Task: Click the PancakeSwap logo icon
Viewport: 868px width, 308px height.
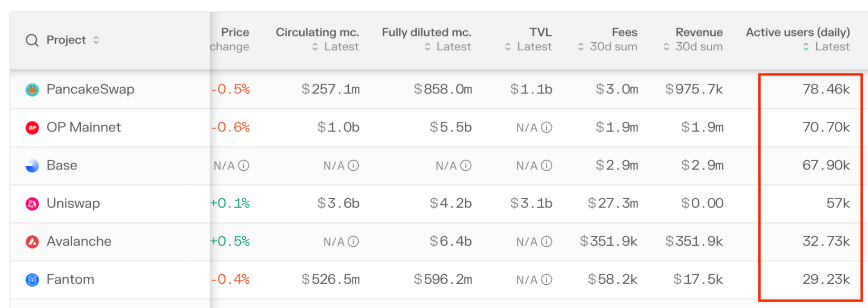Action: [x=32, y=90]
